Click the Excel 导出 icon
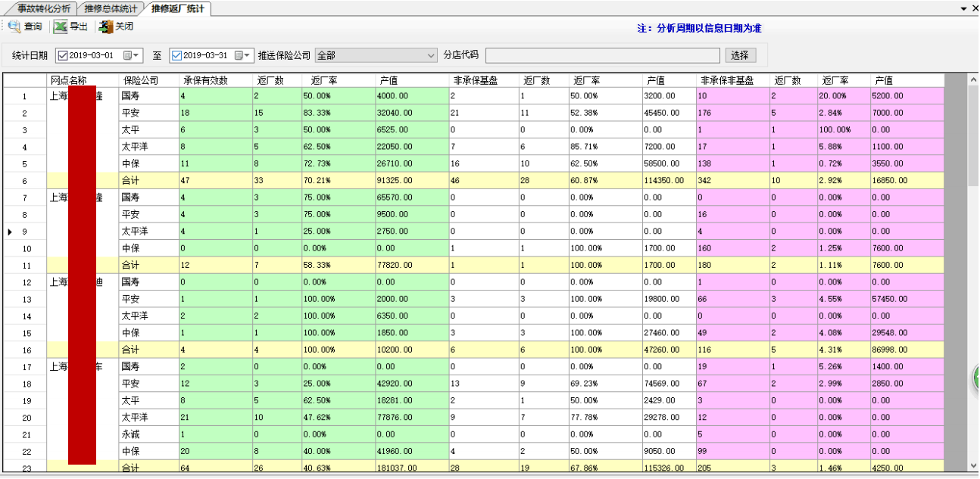 pyautogui.click(x=60, y=26)
